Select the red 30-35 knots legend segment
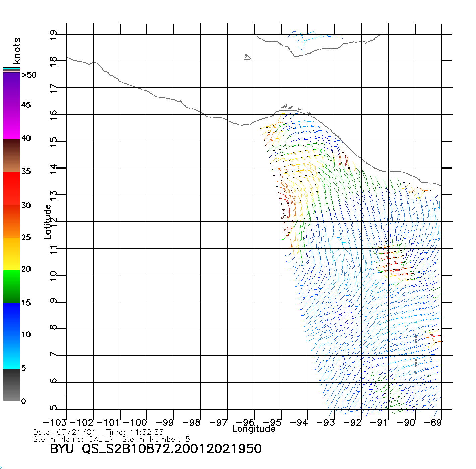 (12, 188)
